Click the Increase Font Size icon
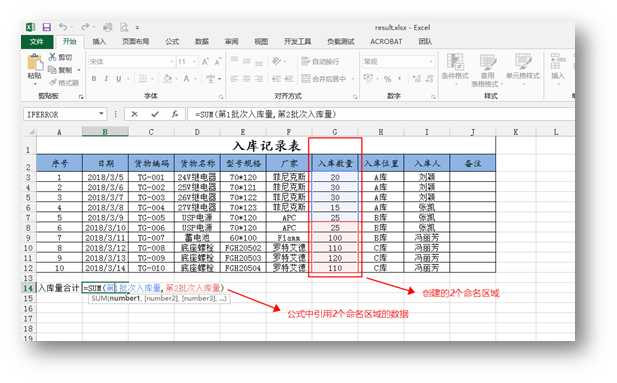 205,61
